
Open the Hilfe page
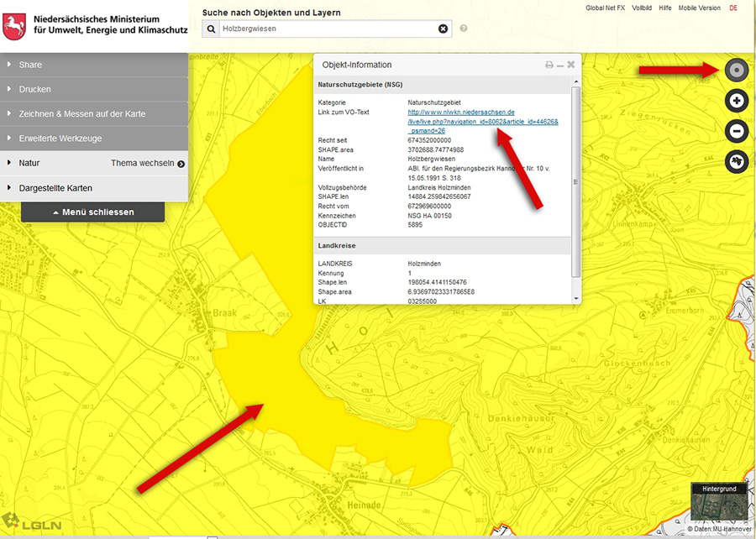(x=664, y=8)
